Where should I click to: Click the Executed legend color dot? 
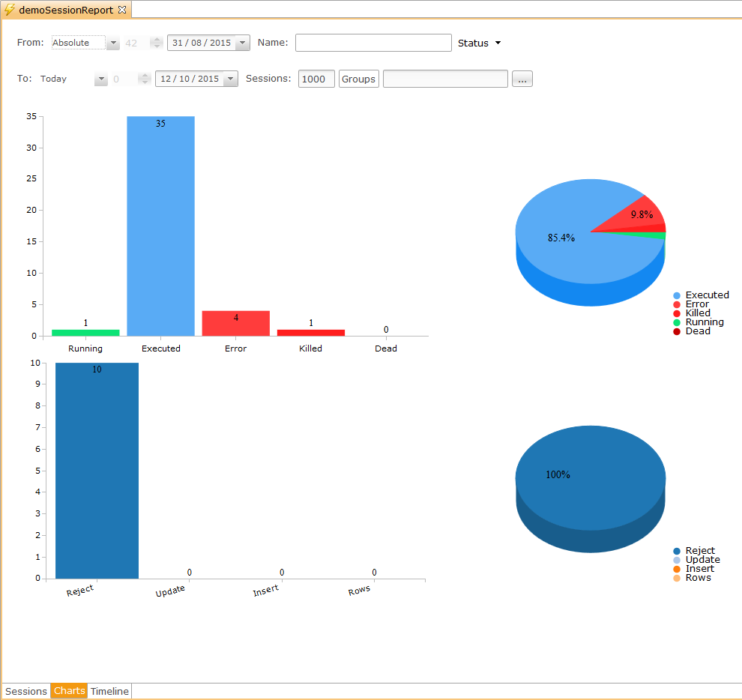(x=677, y=296)
